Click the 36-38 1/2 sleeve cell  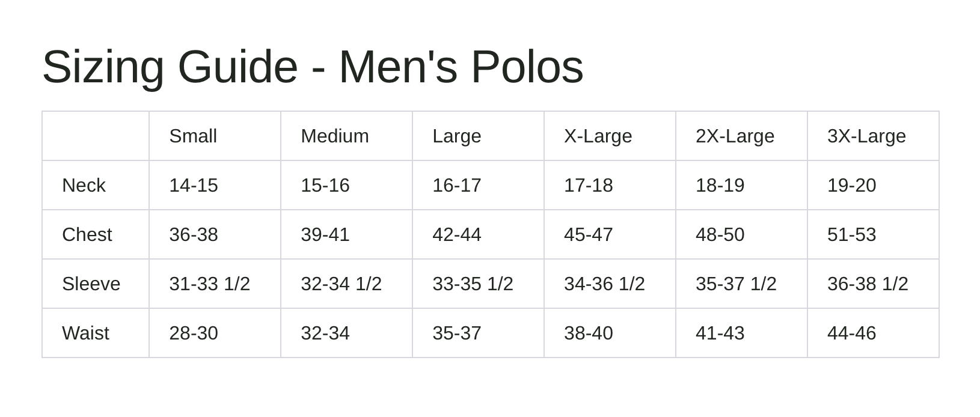point(868,284)
